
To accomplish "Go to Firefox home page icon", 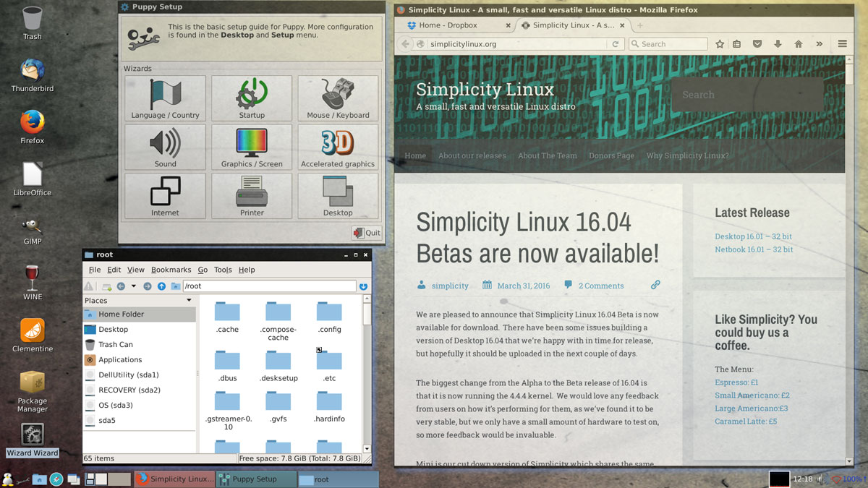I will (799, 44).
